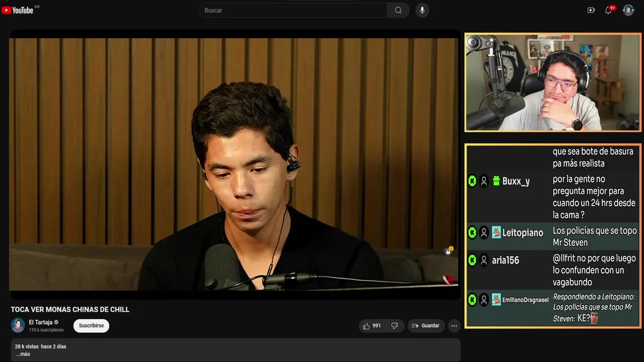The width and height of the screenshot is (644, 362).
Task: Click the magnifier search button
Action: click(398, 10)
